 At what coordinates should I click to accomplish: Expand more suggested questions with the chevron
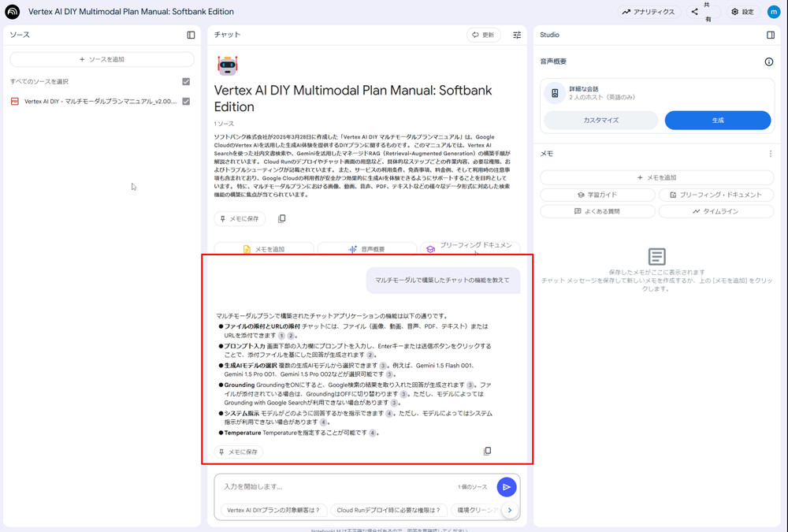click(509, 510)
